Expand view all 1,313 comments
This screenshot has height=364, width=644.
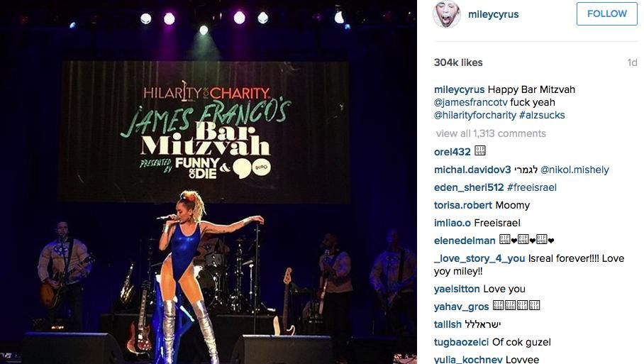click(491, 133)
